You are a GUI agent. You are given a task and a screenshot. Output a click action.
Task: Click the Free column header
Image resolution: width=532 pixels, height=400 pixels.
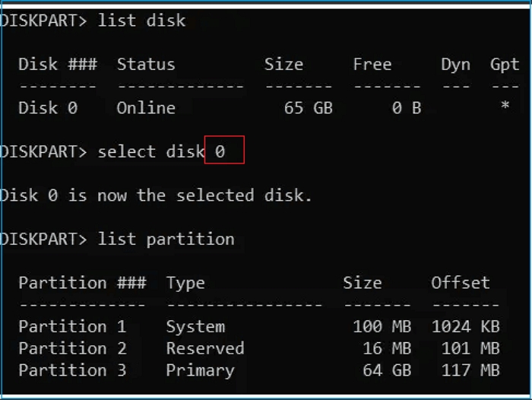click(x=372, y=65)
